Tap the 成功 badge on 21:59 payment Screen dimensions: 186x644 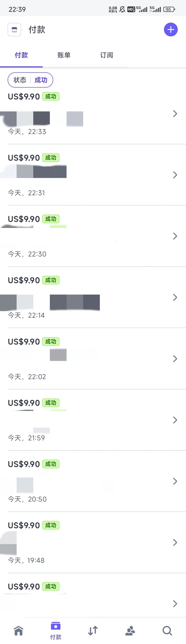pos(51,403)
